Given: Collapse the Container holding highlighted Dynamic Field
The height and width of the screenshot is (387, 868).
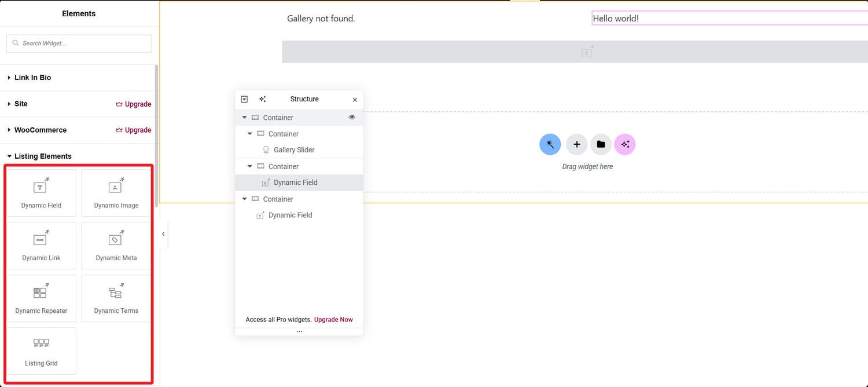Looking at the screenshot, I should point(249,166).
